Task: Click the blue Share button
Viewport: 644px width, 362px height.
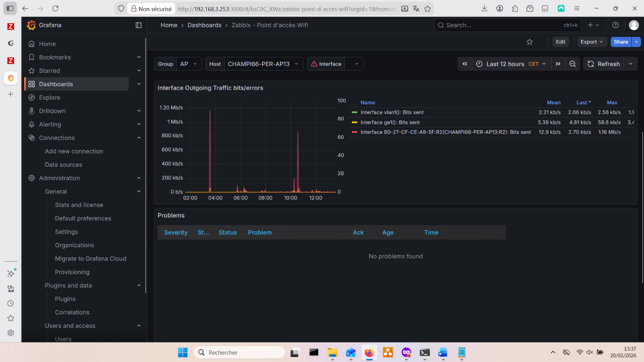Action: pyautogui.click(x=621, y=42)
